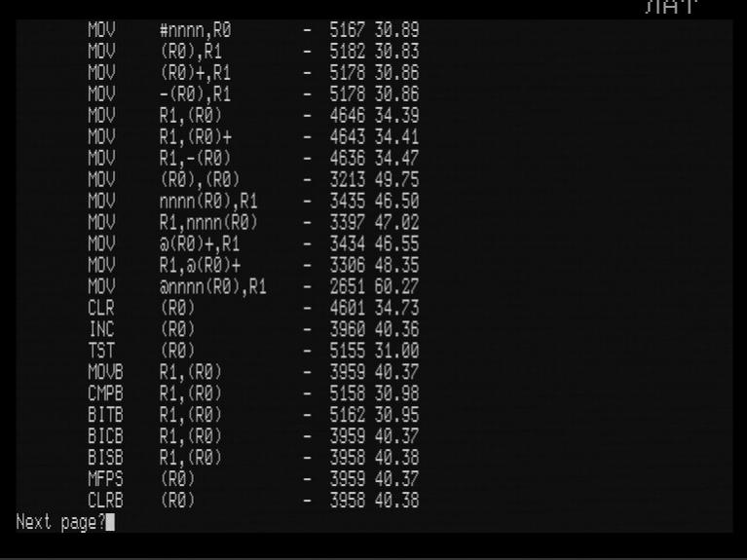Click the timing value 60.27
747x560 pixels.
click(396, 287)
